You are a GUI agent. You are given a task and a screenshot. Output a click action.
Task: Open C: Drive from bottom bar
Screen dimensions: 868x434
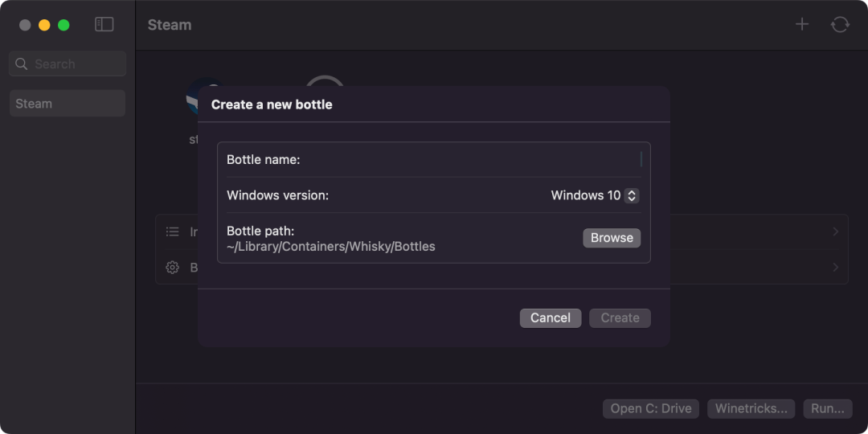tap(651, 409)
